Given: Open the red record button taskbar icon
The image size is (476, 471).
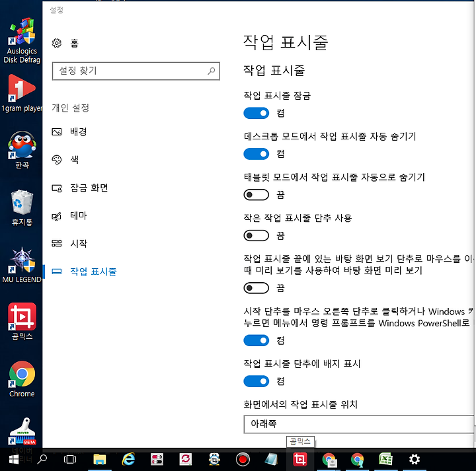Looking at the screenshot, I should tap(243, 460).
